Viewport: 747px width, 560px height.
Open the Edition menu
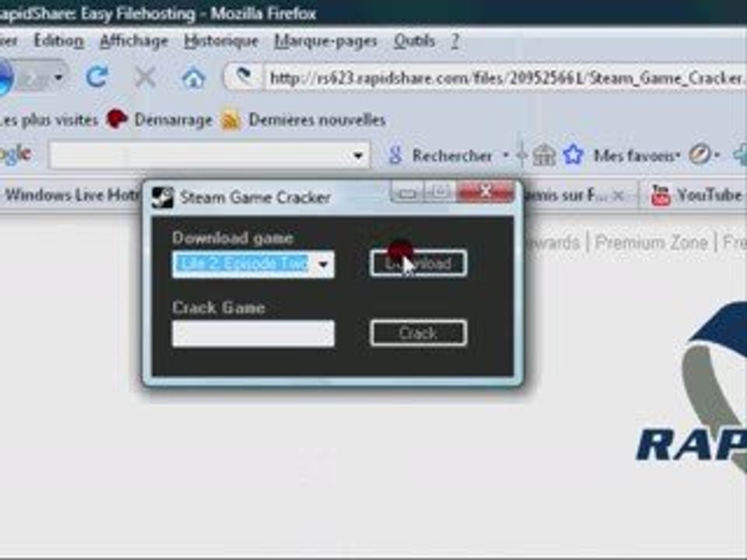(58, 41)
